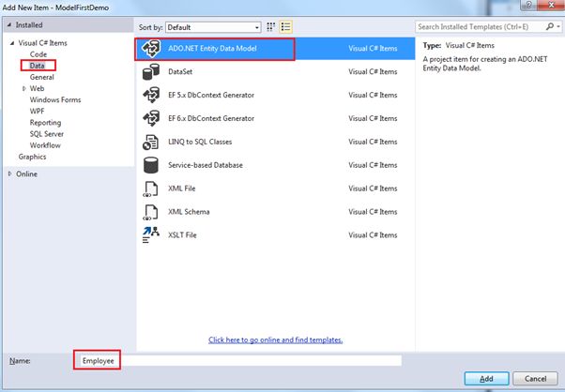Select the DataSet template icon
The width and height of the screenshot is (565, 392).
pyautogui.click(x=151, y=71)
